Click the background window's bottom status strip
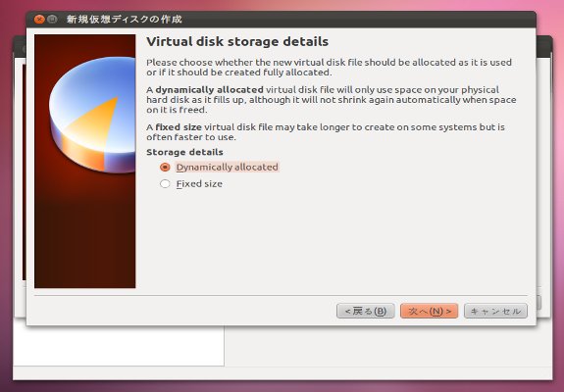The image size is (564, 392). 282,373
